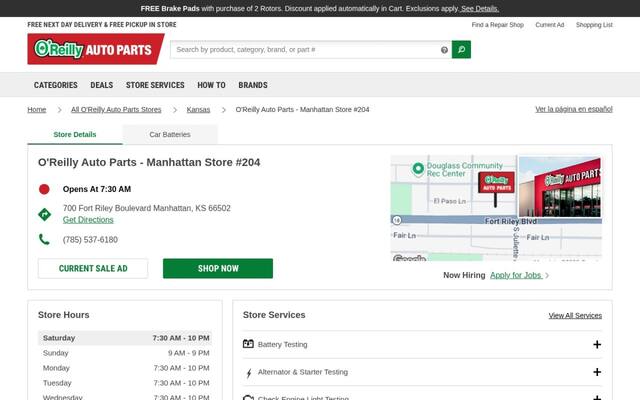Click the green search magnifier button
Image resolution: width=640 pixels, height=400 pixels.
[461, 49]
